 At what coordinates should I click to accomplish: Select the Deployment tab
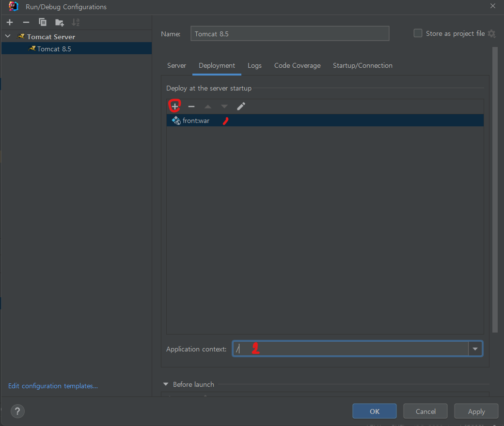point(217,65)
